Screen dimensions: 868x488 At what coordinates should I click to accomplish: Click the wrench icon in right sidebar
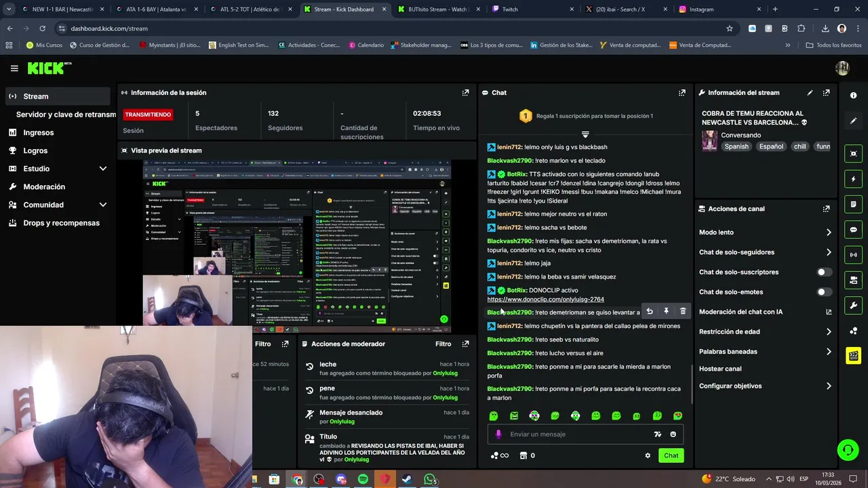(853, 305)
